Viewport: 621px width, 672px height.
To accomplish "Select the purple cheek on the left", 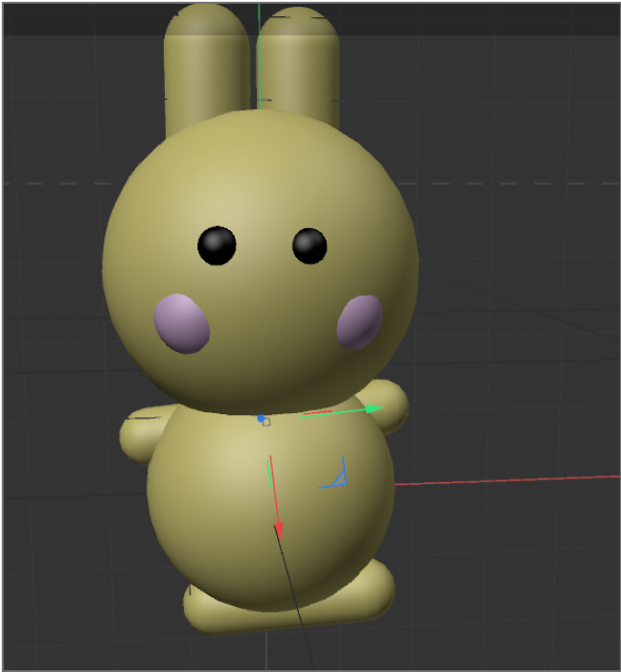I will point(182,324).
